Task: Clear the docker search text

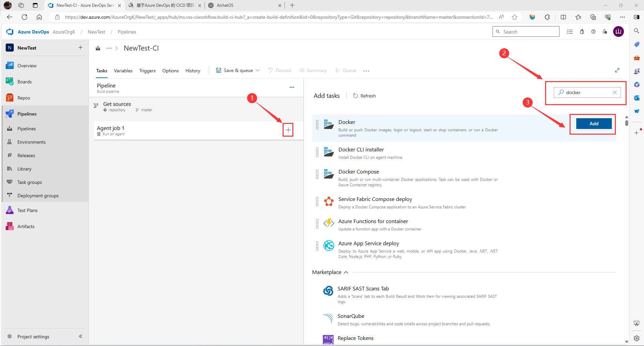Action: [615, 92]
